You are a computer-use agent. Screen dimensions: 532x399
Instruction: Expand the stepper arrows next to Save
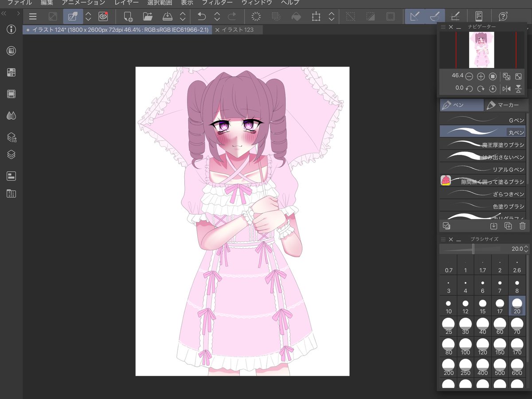(x=183, y=17)
